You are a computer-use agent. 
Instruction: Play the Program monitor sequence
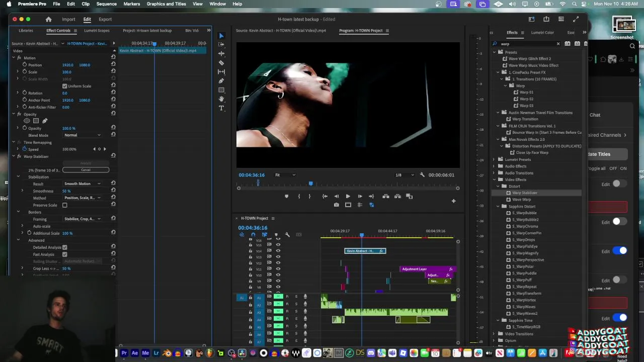tap(348, 196)
